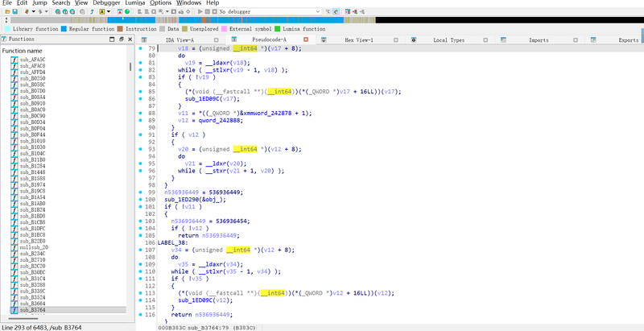Open the dropdown arrow beside yellow A icon
This screenshot has width=644, height=331.
click(109, 11)
